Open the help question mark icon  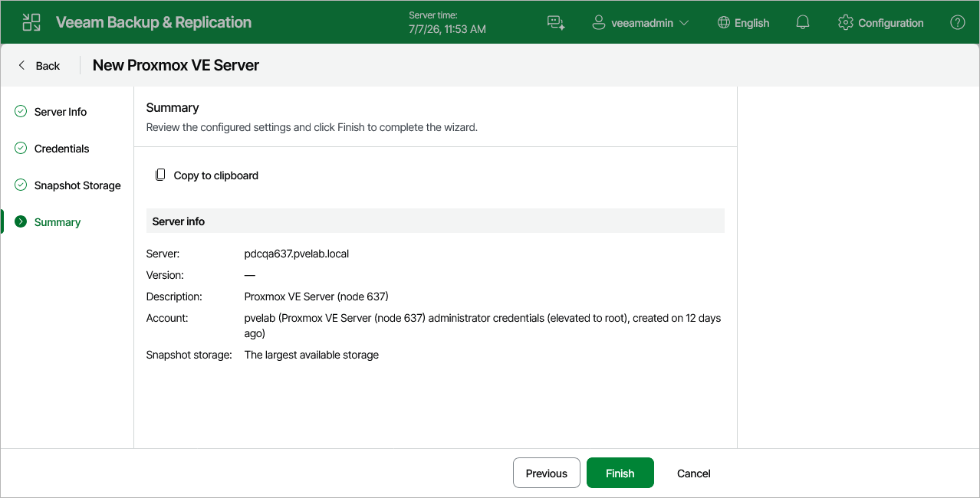(x=958, y=23)
